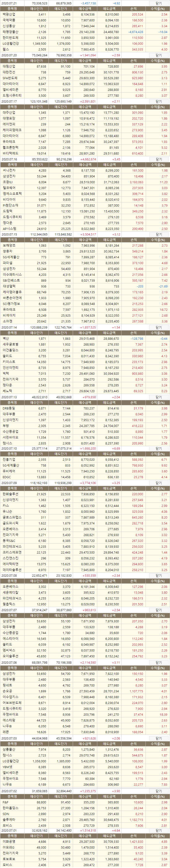
Task: Click the 솔루에타 row name
Action: pyautogui.click(x=9, y=819)
